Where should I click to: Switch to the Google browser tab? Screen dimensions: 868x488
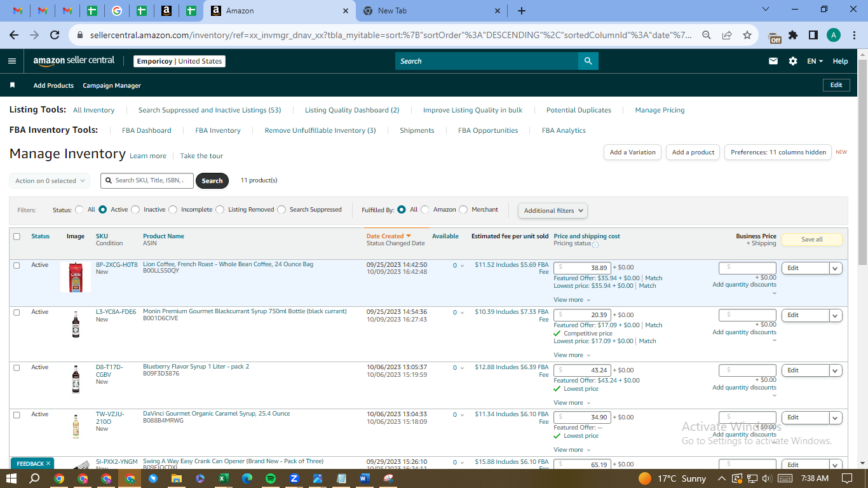point(117,11)
